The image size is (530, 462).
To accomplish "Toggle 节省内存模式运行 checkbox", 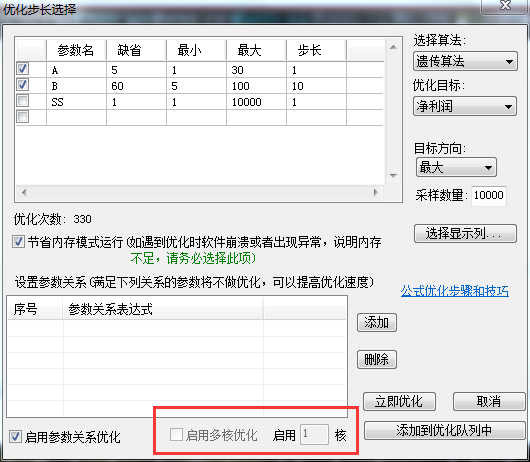I will pos(18,242).
